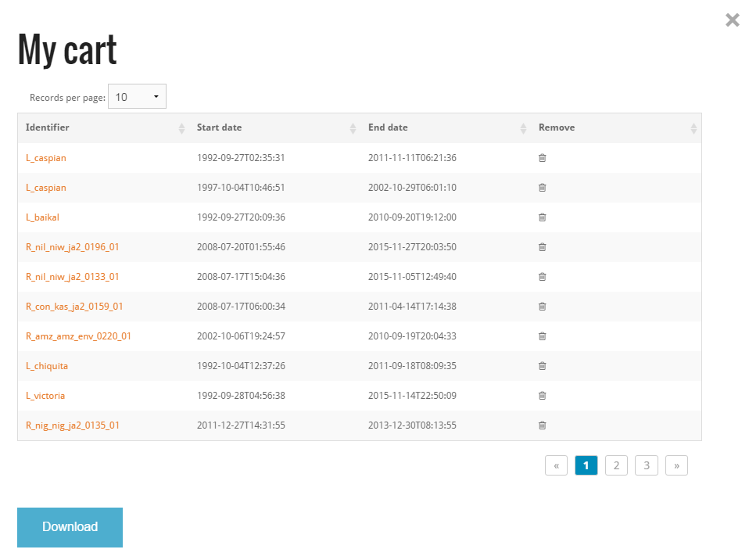Remove R_nig_nig_ja2_0135_01 via trash icon
749x560 pixels.
(x=542, y=425)
